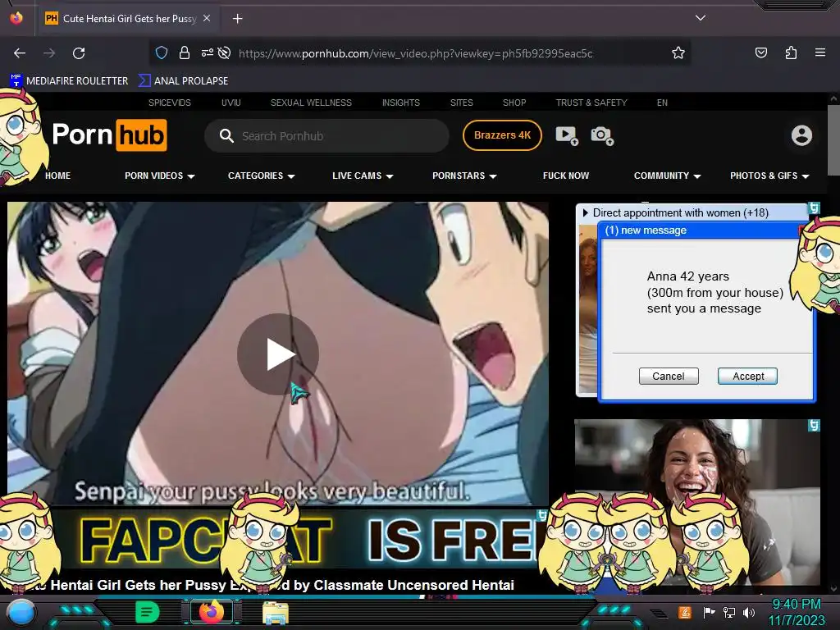This screenshot has width=840, height=630.
Task: Open the browser extensions menu
Action: click(791, 53)
